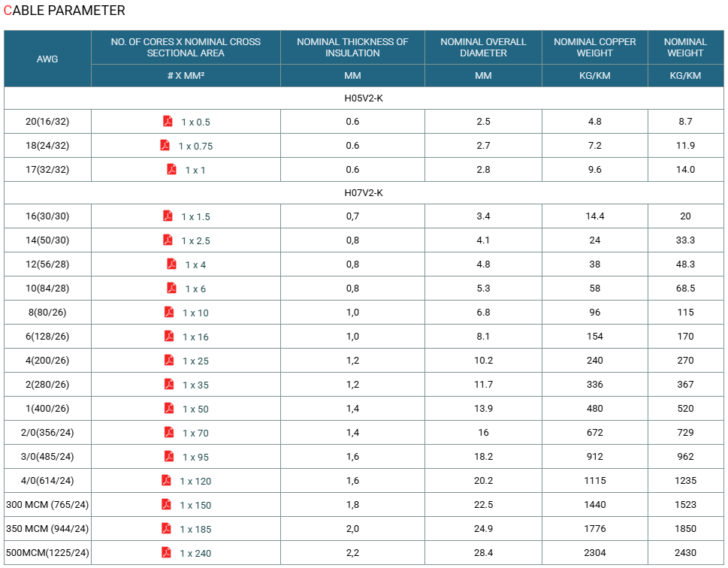Click the AWG column header
This screenshot has width=728, height=568.
click(47, 59)
